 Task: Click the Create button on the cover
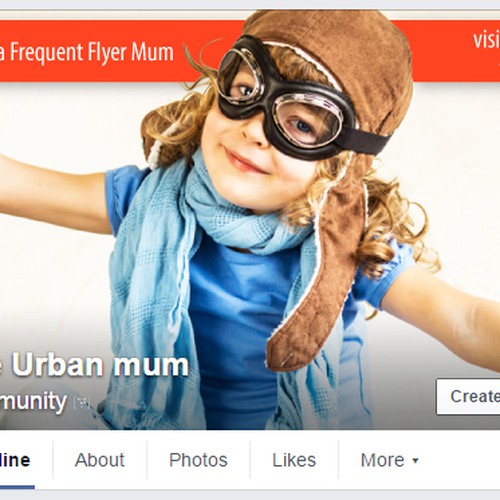click(468, 397)
